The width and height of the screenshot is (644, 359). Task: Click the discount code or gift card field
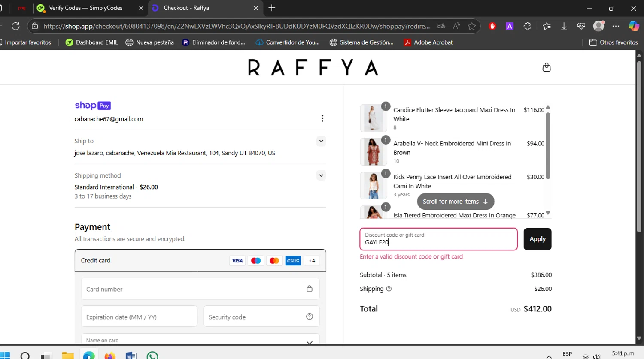(438, 239)
